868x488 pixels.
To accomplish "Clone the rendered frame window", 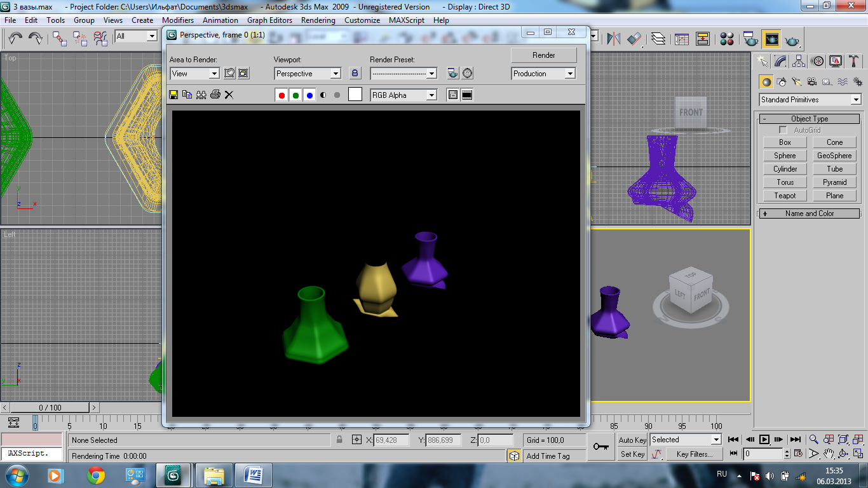I will 201,95.
